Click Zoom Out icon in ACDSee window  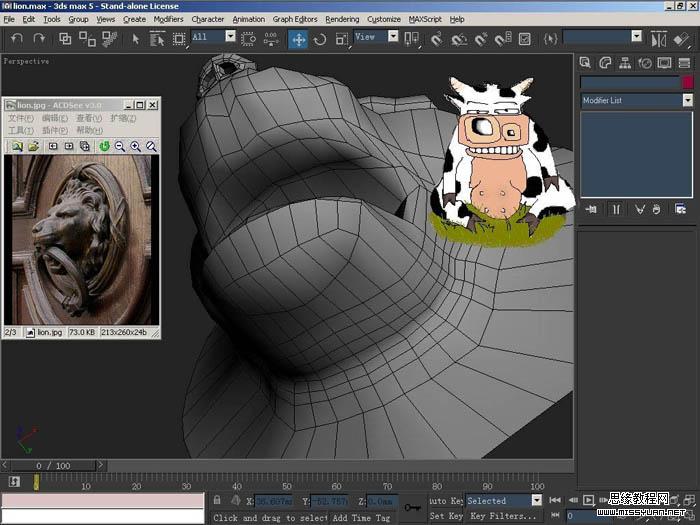pyautogui.click(x=120, y=146)
